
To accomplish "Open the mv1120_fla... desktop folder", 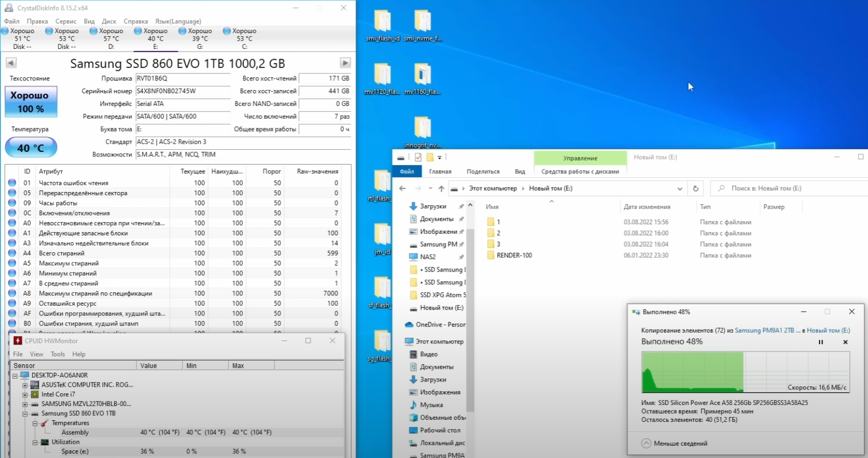I will (x=382, y=79).
